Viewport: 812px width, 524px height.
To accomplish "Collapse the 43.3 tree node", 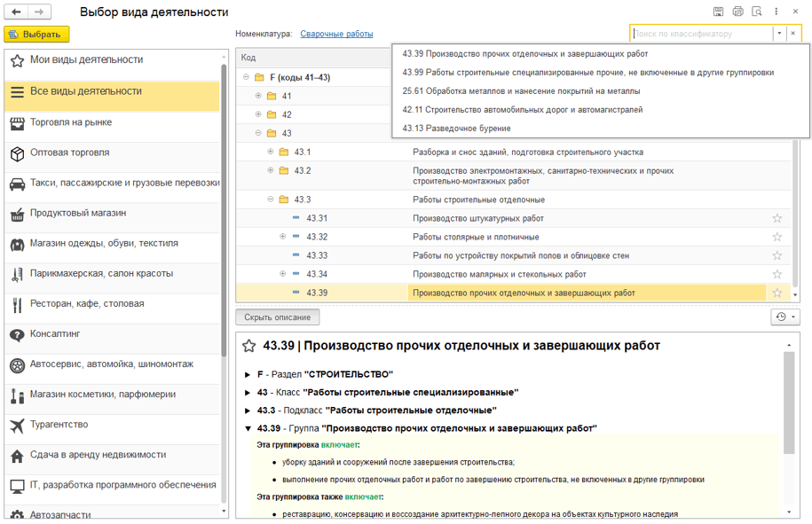I will 271,199.
